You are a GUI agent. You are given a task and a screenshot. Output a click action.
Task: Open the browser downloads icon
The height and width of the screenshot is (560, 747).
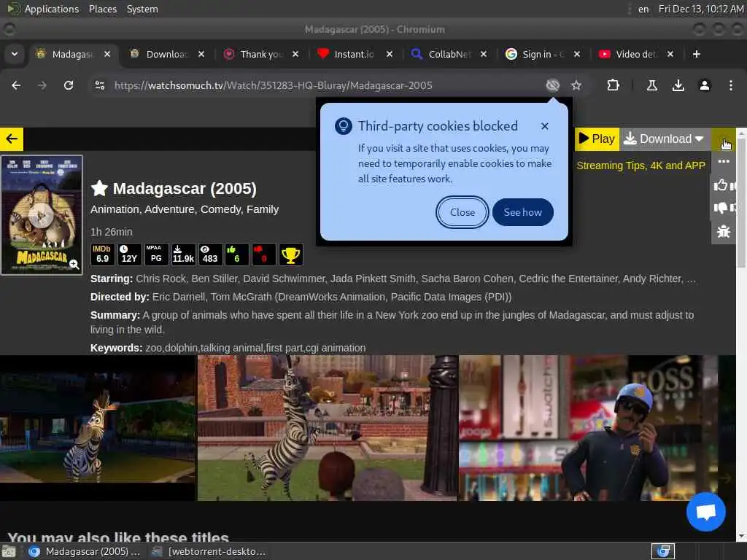(x=678, y=85)
